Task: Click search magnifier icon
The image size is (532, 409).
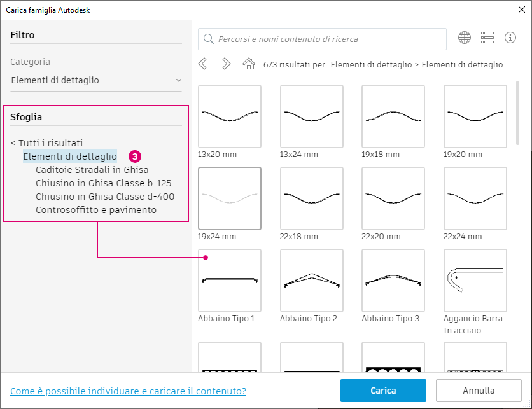Action: point(208,39)
